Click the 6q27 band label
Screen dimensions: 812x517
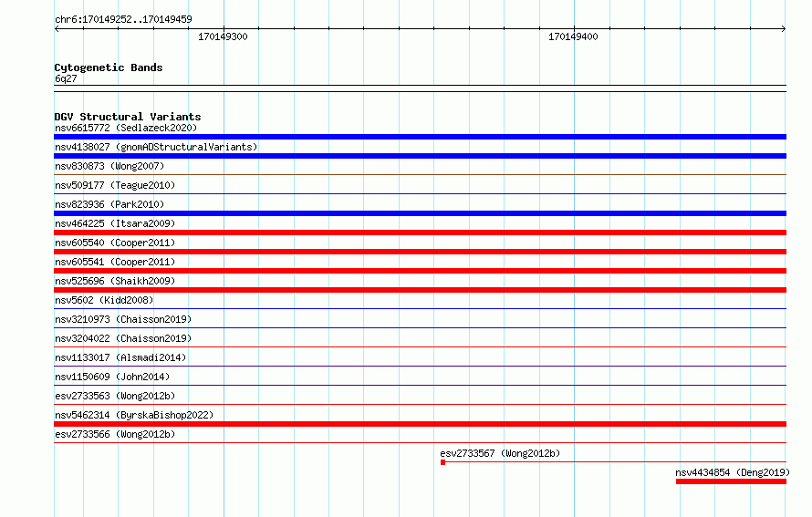[66, 78]
